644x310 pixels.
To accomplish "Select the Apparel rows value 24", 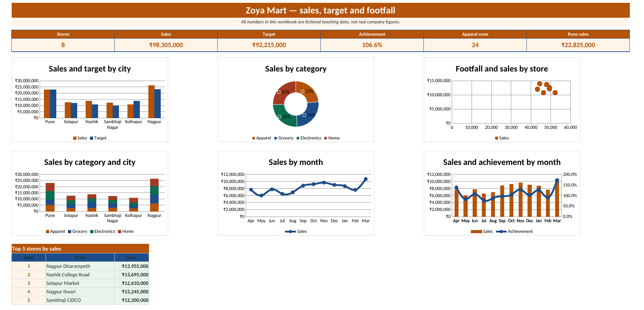I will click(475, 45).
